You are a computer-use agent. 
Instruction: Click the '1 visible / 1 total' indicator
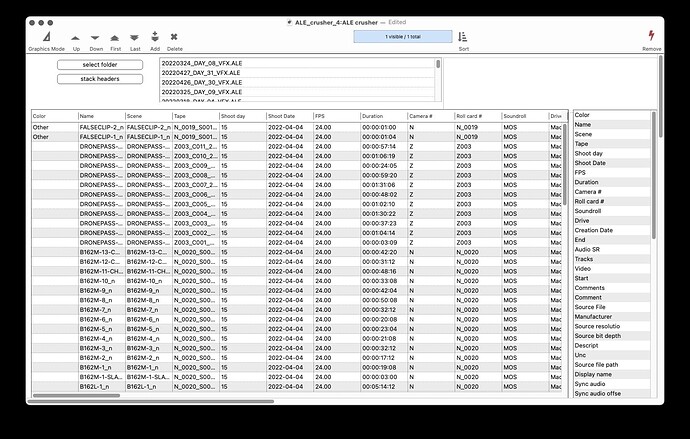[x=403, y=37]
